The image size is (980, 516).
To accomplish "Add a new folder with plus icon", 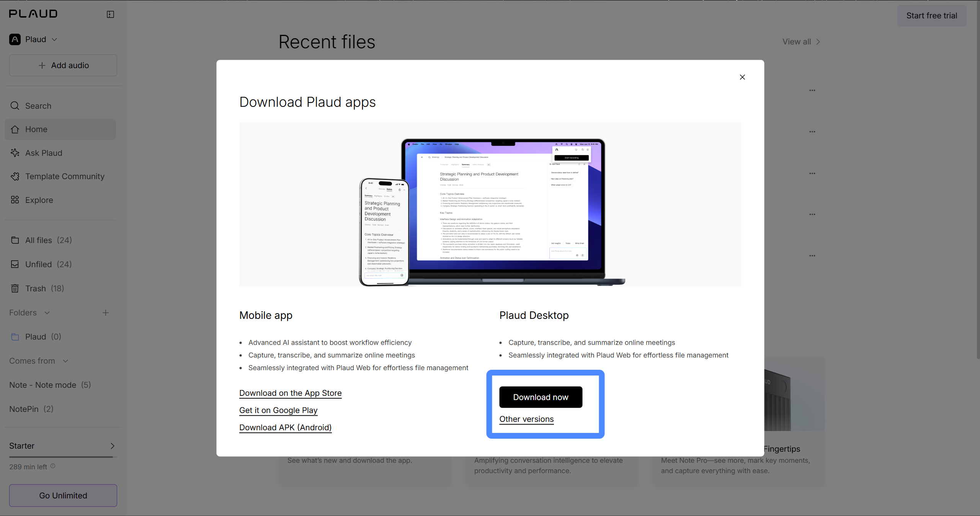I will pos(106,313).
